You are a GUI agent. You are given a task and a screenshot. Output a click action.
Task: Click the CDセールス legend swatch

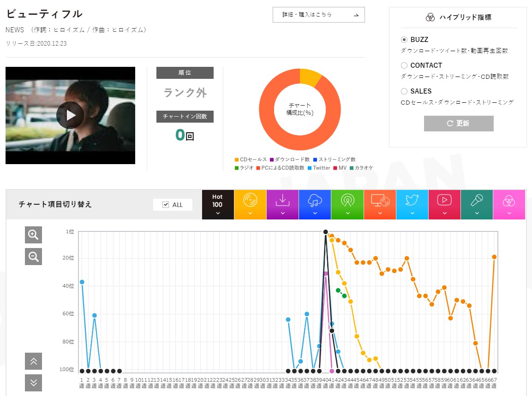click(x=237, y=160)
